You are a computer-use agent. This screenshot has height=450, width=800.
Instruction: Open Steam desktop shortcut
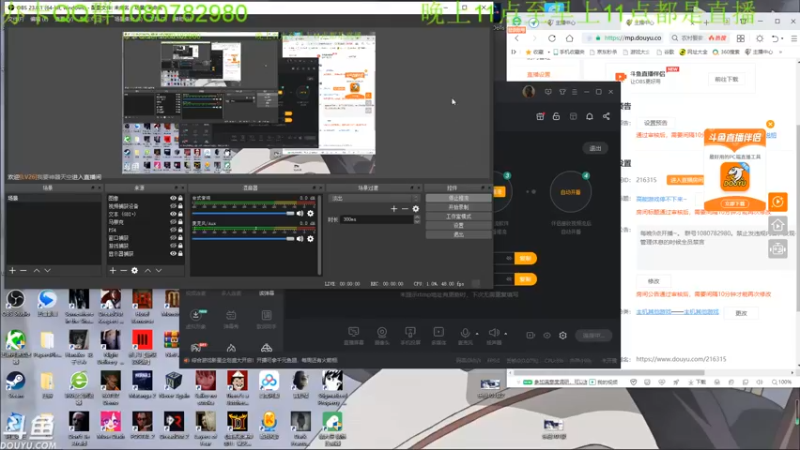(15, 385)
